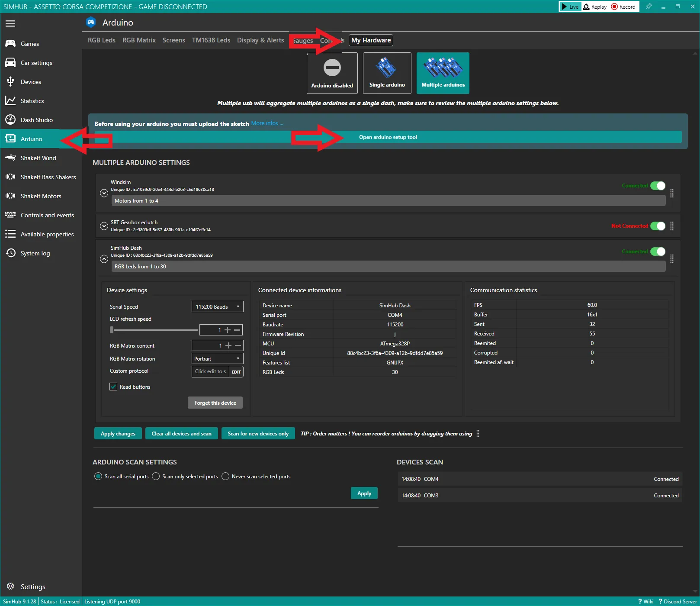Click Open arduino setup tool
This screenshot has width=700, height=606.
coord(388,137)
